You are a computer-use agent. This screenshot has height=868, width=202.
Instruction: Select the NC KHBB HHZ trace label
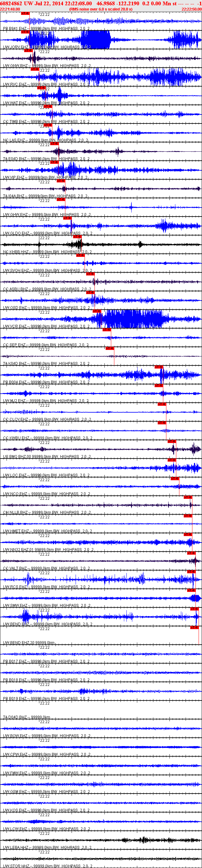click(x=47, y=252)
